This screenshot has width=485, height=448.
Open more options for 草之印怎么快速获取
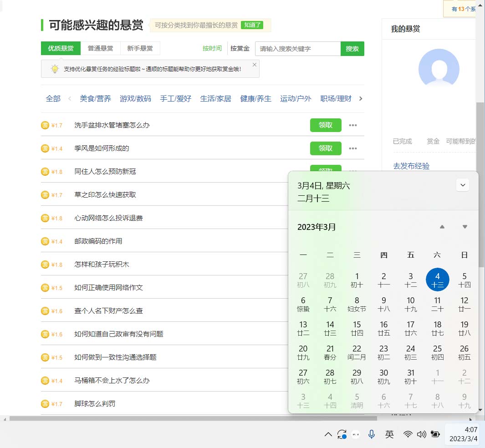[x=353, y=194]
